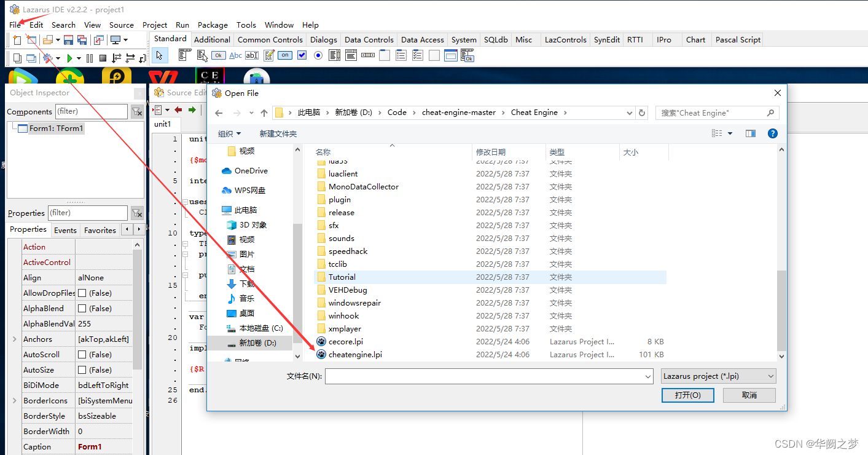The height and width of the screenshot is (455, 868).
Task: Click Toggle Form/Unit view icon
Action: [x=99, y=40]
